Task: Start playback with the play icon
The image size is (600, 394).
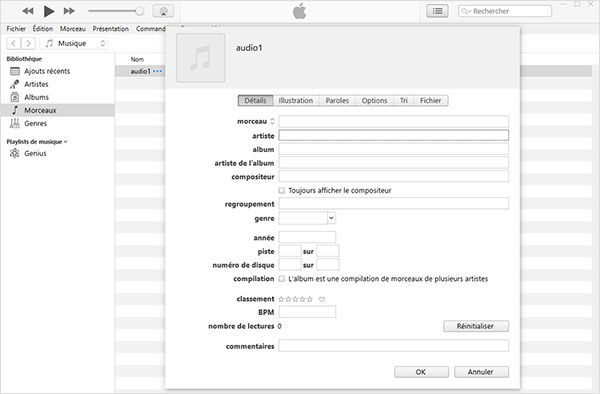Action: coord(49,11)
